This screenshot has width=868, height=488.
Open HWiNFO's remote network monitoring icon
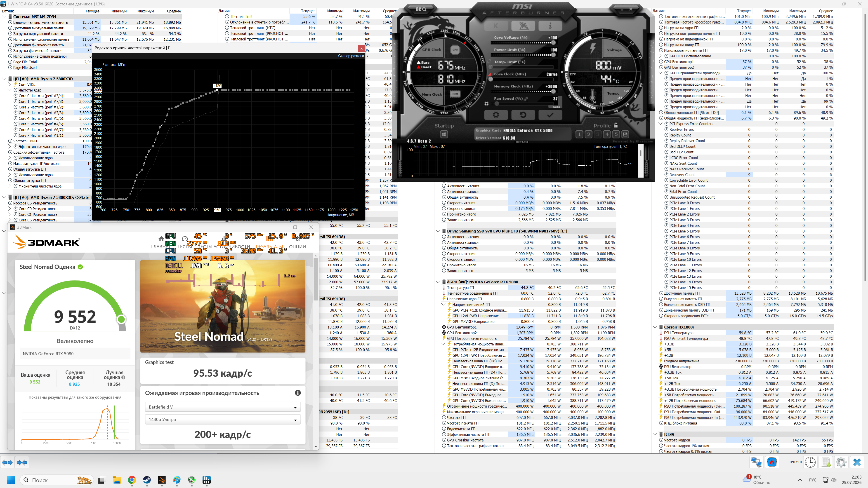(x=756, y=462)
